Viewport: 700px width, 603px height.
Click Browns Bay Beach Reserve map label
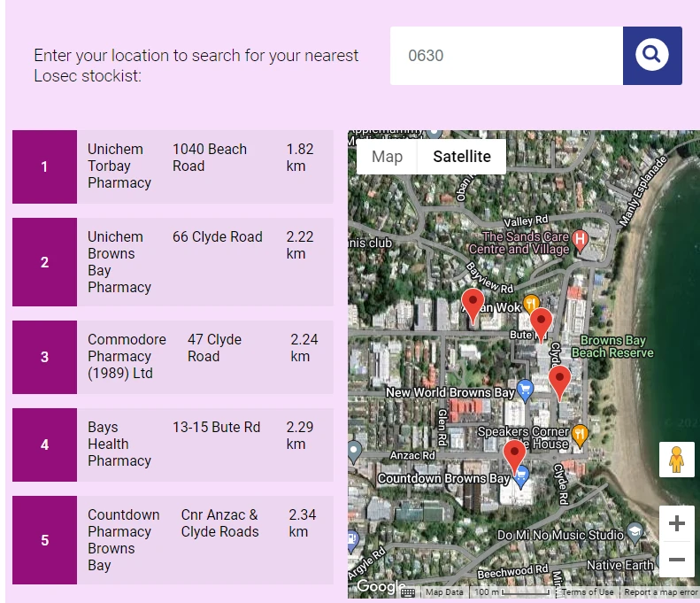(x=612, y=346)
